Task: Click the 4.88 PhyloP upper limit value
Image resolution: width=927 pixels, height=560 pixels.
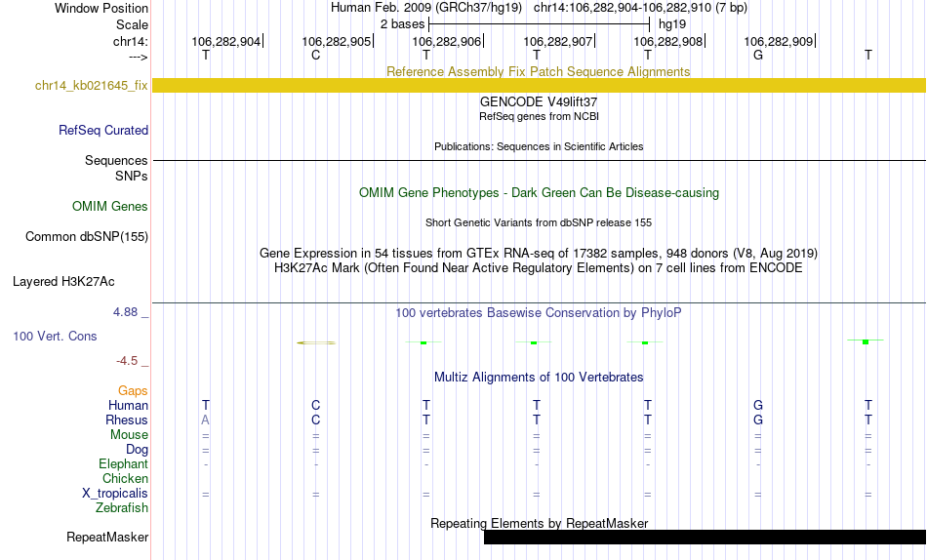Action: (x=125, y=312)
